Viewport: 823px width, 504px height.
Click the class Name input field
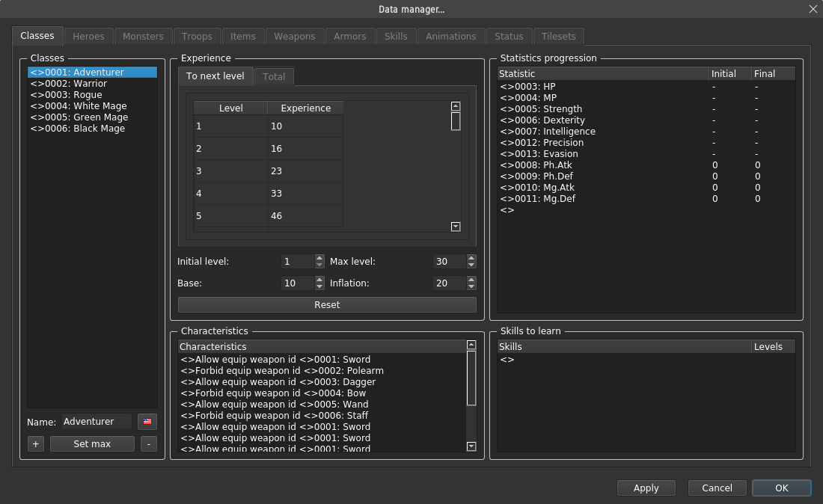click(97, 422)
